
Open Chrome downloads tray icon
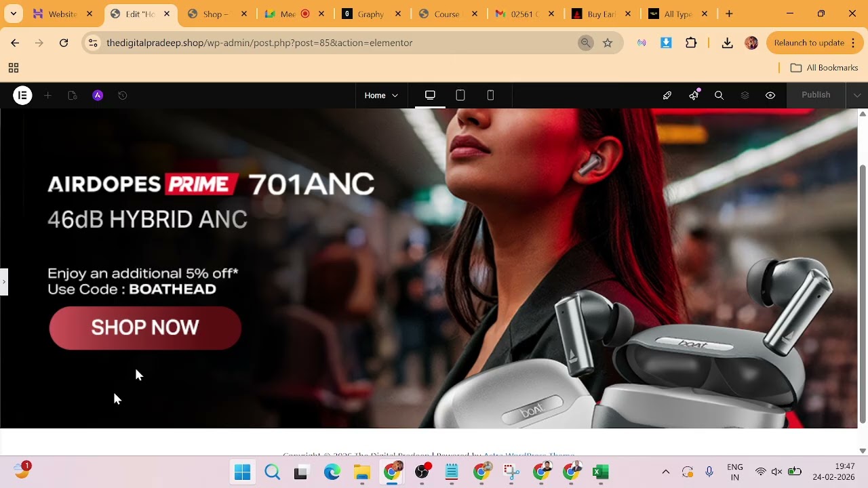727,43
